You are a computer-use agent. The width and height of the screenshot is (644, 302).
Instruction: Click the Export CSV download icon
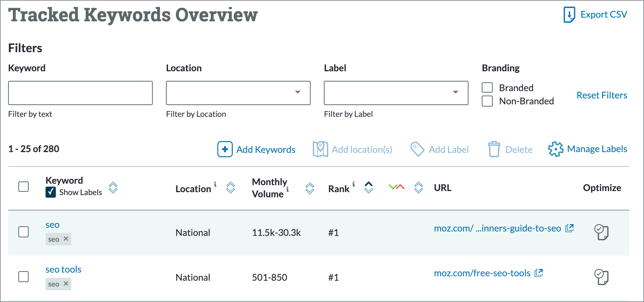pyautogui.click(x=569, y=15)
